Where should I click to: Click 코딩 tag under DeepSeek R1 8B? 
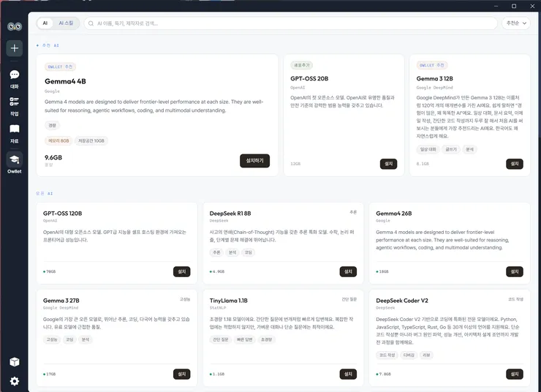pos(248,252)
